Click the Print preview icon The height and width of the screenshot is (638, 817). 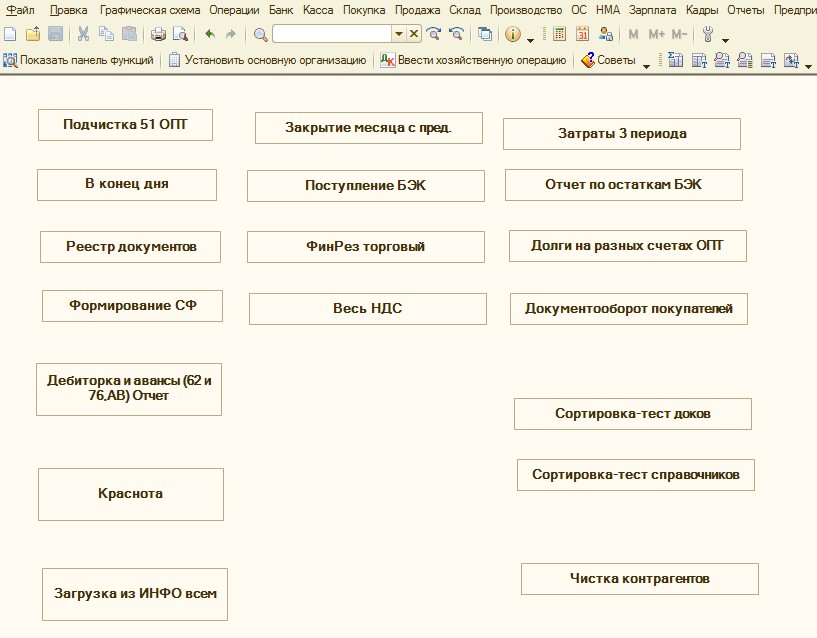click(180, 34)
